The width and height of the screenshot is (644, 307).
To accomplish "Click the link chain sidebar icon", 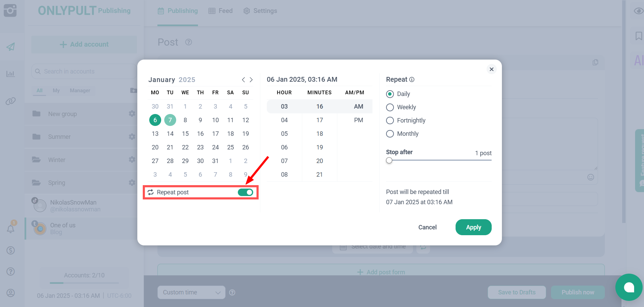I will pos(11,101).
